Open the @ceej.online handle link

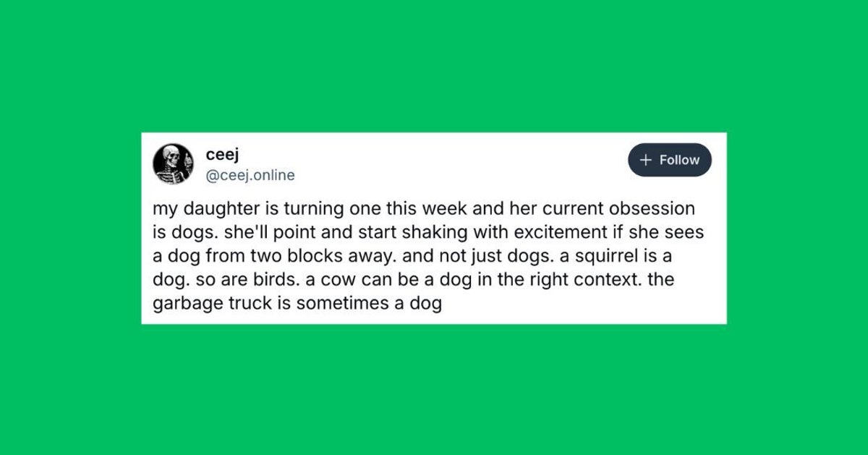tap(250, 175)
